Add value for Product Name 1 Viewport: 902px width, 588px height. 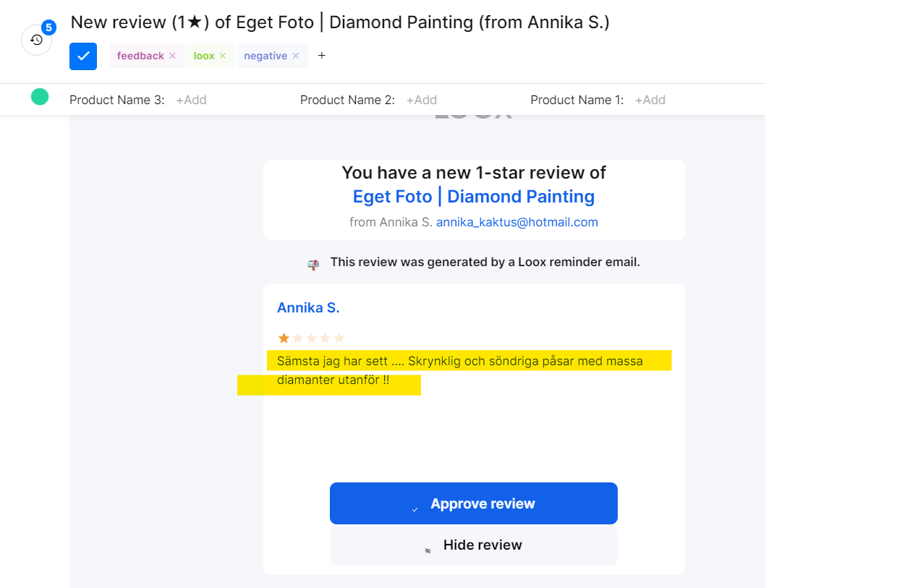point(650,101)
